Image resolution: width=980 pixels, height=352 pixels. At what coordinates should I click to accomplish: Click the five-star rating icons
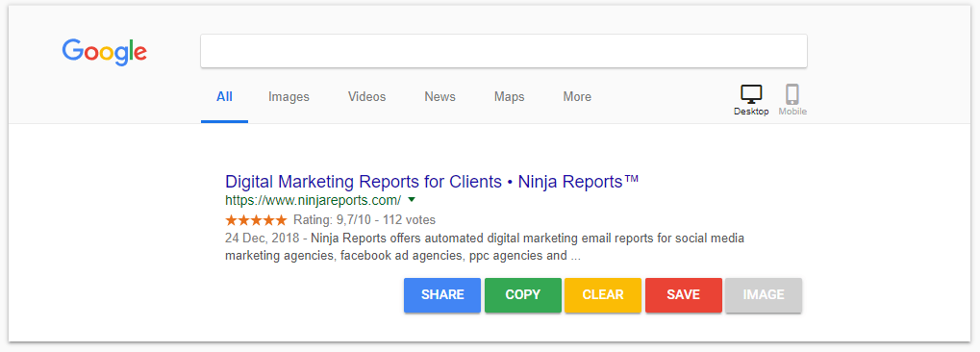[256, 220]
